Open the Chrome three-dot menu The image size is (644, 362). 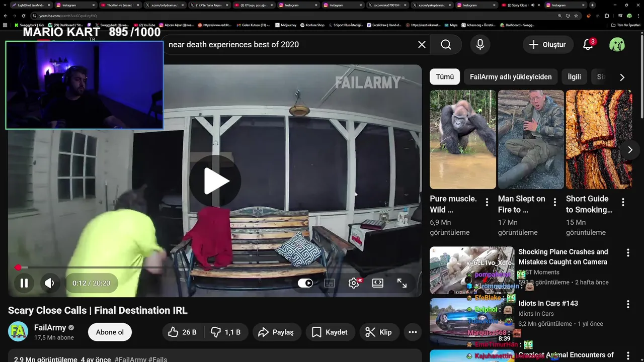click(638, 16)
